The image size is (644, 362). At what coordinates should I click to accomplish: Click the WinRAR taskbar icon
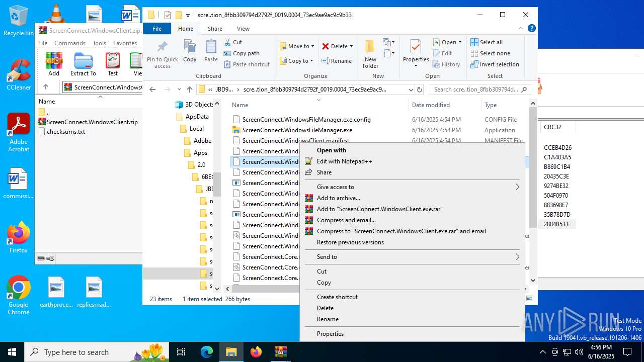[x=280, y=352]
